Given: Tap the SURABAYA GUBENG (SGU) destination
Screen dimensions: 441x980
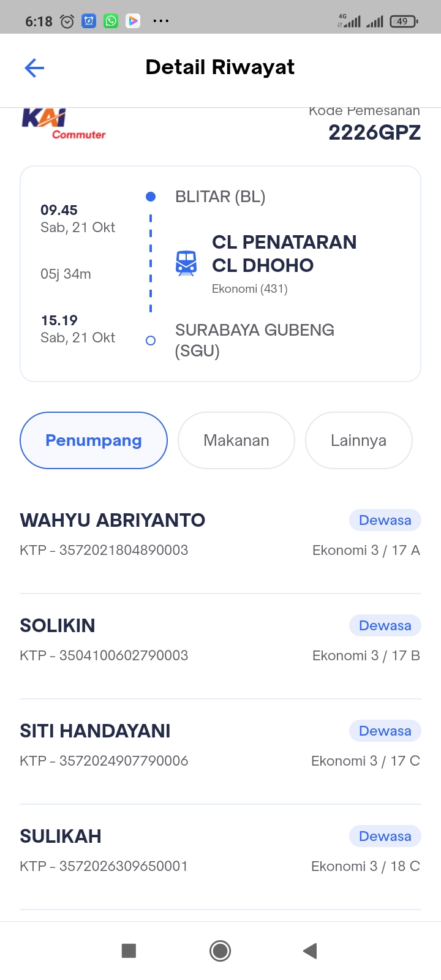Looking at the screenshot, I should (x=255, y=340).
